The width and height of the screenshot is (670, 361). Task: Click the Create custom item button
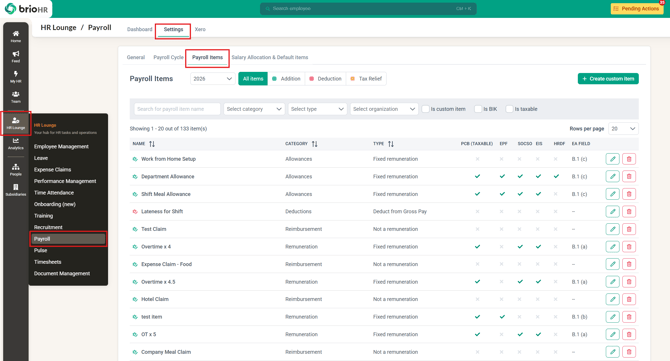(608, 79)
